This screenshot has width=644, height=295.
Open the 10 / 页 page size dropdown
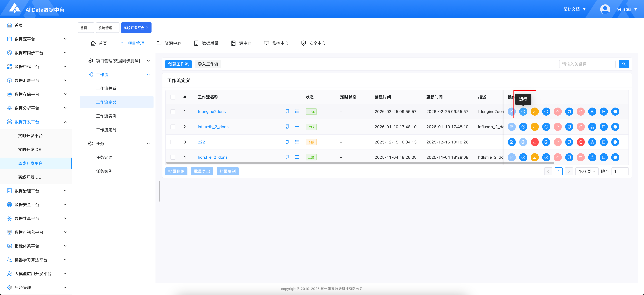tap(586, 171)
